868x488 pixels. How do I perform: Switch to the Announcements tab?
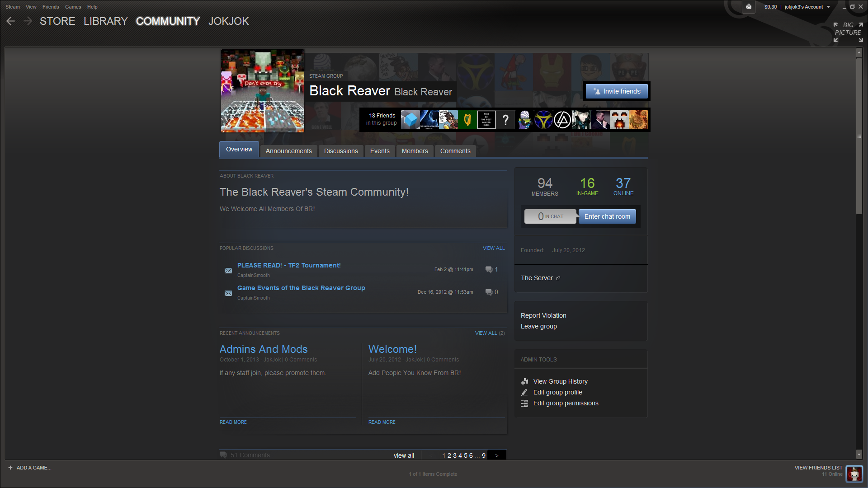coord(289,151)
